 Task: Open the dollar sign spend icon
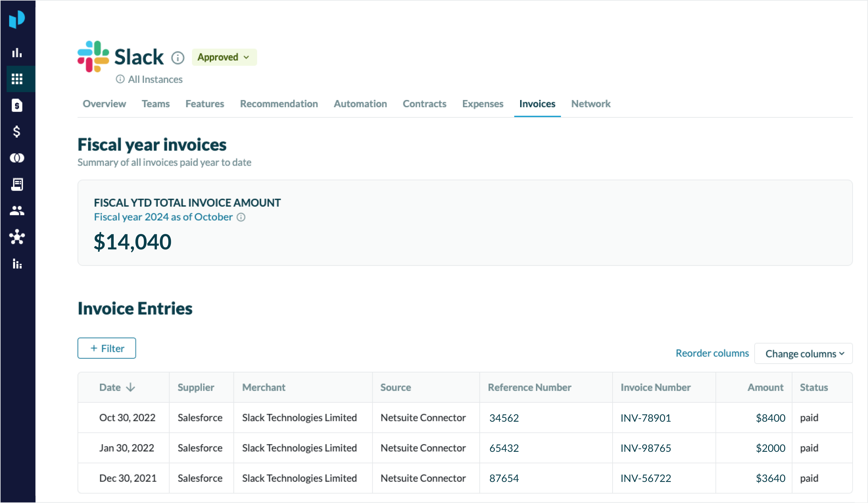coord(17,131)
